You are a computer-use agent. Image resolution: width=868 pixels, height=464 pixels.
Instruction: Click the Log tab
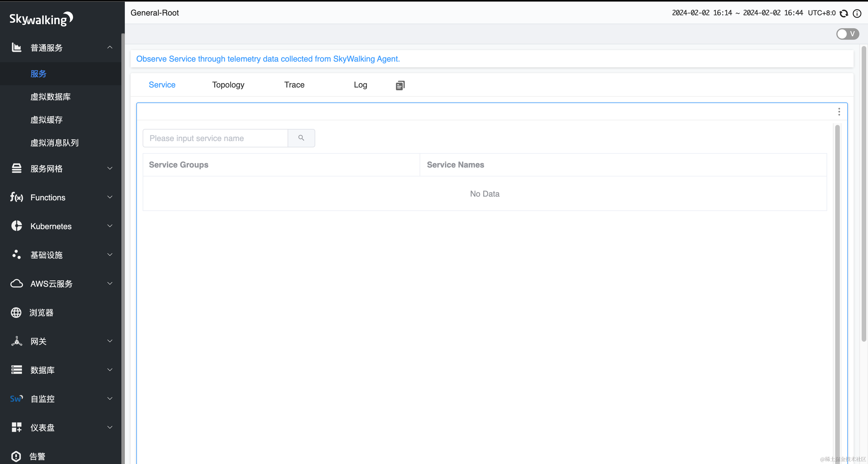pos(361,84)
